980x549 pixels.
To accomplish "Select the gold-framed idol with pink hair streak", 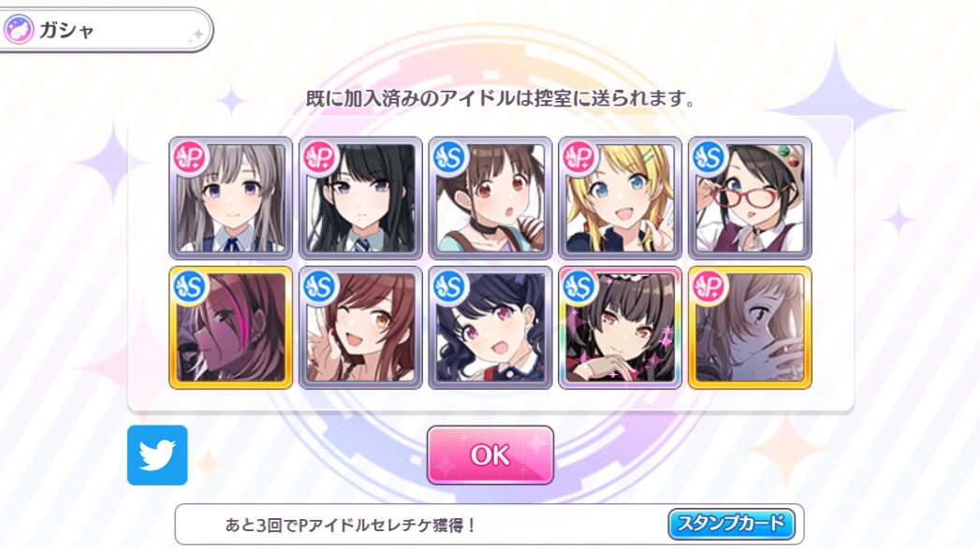I will (x=230, y=328).
